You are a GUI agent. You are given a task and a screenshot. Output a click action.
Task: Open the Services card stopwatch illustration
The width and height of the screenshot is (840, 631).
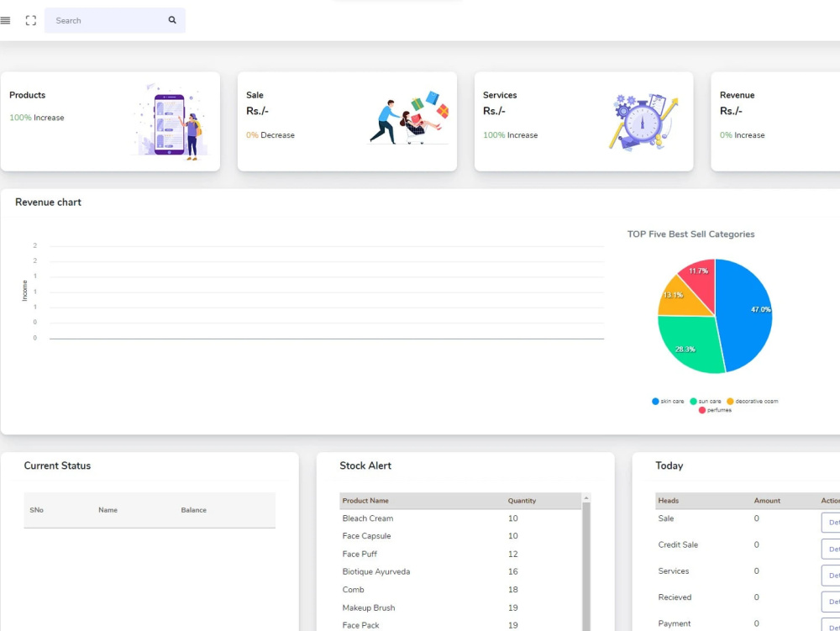click(643, 122)
